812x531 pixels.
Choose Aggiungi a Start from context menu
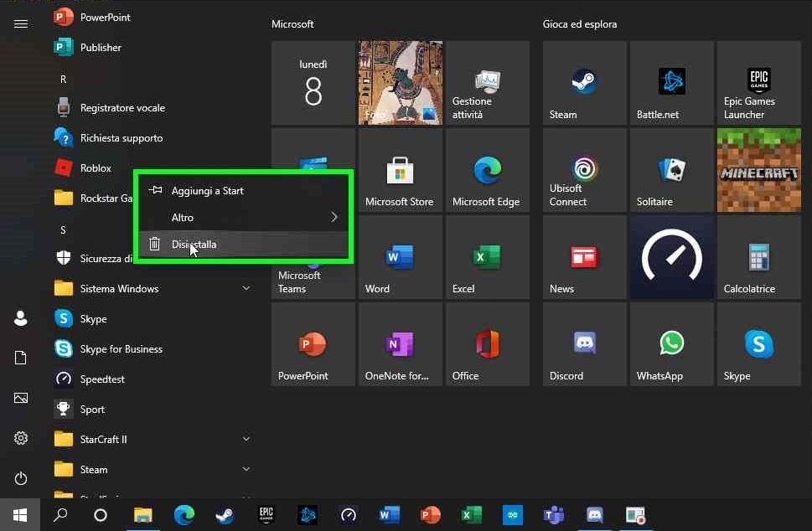[243, 190]
